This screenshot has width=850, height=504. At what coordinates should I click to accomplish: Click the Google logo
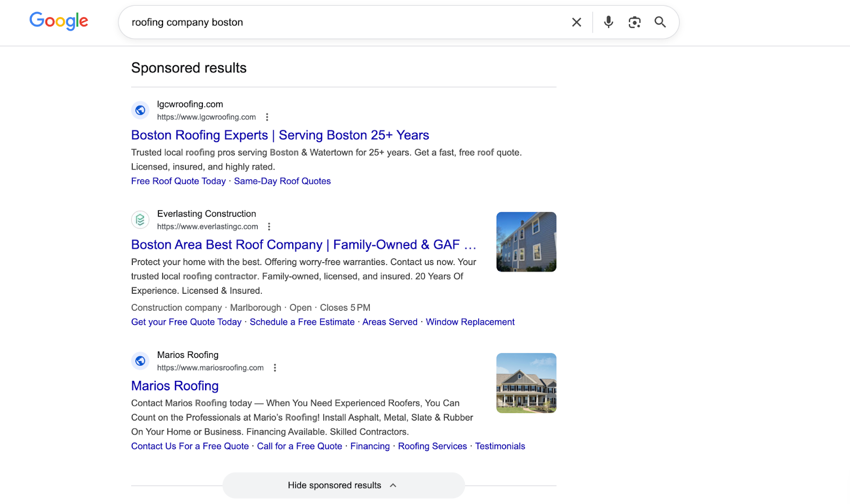[58, 21]
